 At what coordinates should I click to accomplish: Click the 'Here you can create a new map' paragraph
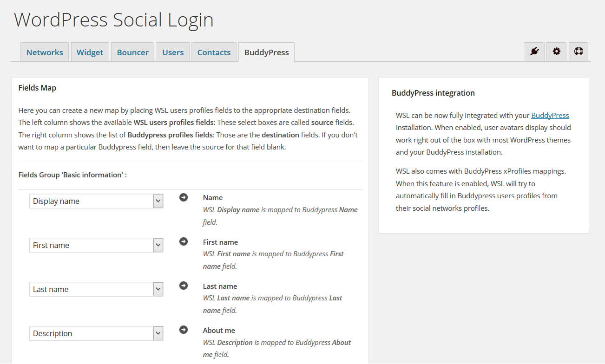tap(188, 129)
